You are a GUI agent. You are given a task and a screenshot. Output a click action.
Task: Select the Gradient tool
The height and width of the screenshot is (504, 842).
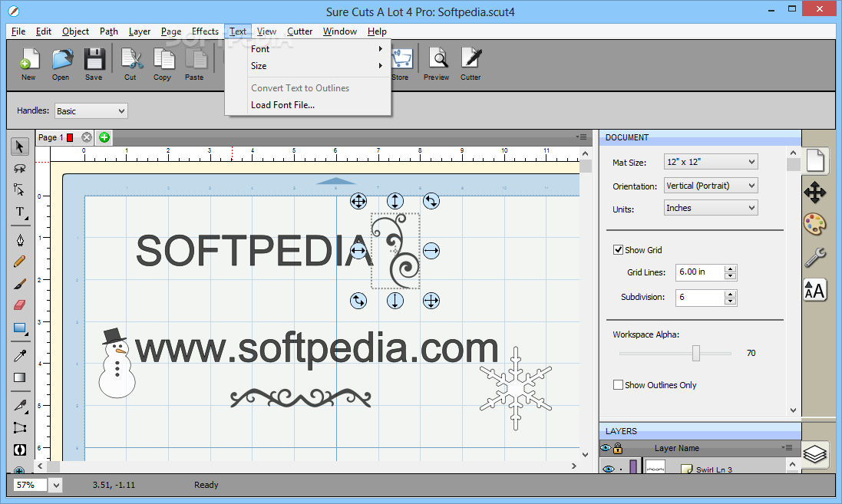coord(20,377)
